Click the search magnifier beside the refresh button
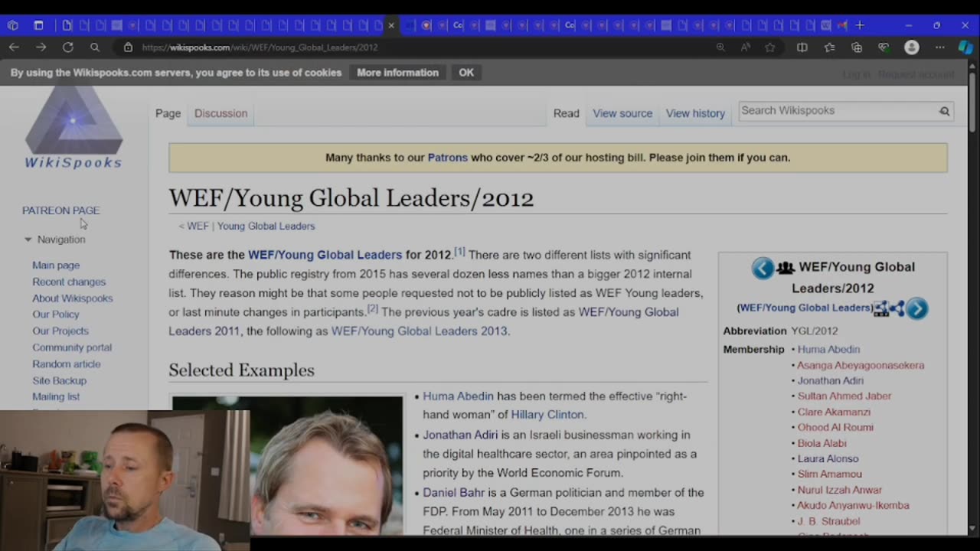The image size is (980, 551). [x=95, y=47]
